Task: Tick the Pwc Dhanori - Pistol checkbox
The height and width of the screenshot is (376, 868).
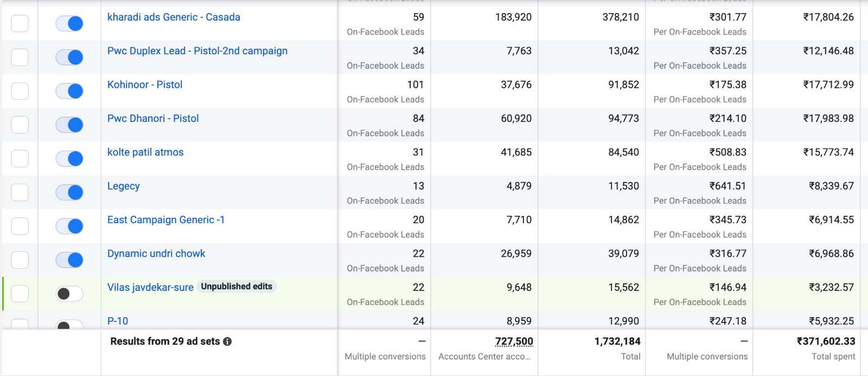Action: pyautogui.click(x=20, y=125)
